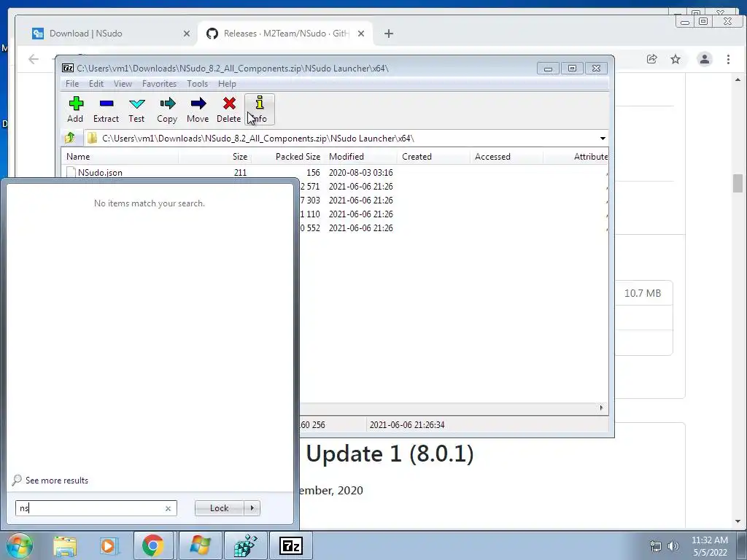
Task: Open the 7-Zip address path dropdown
Action: (603, 138)
